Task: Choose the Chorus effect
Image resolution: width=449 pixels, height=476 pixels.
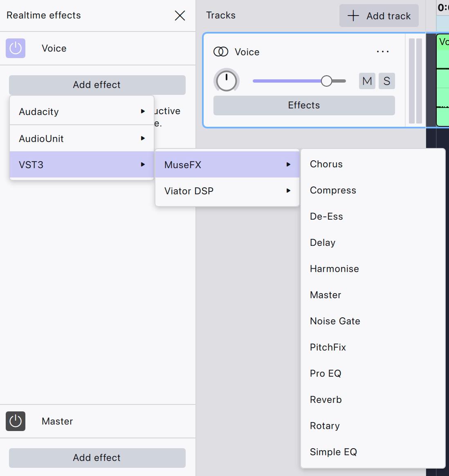Action: pyautogui.click(x=373, y=164)
